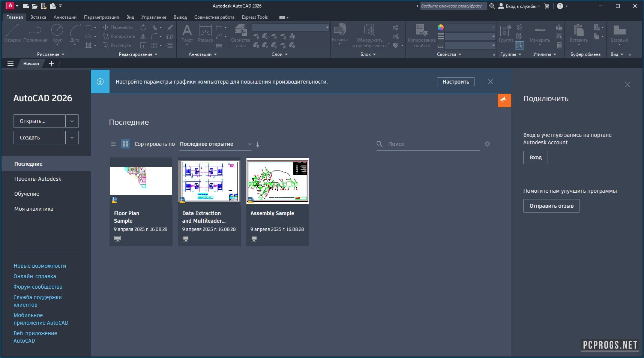
Task: Expand the Создать dropdown arrow
Action: coord(72,138)
